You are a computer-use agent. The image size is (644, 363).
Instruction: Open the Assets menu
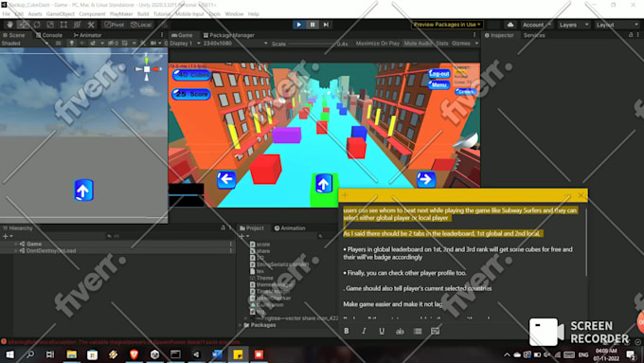tap(35, 14)
